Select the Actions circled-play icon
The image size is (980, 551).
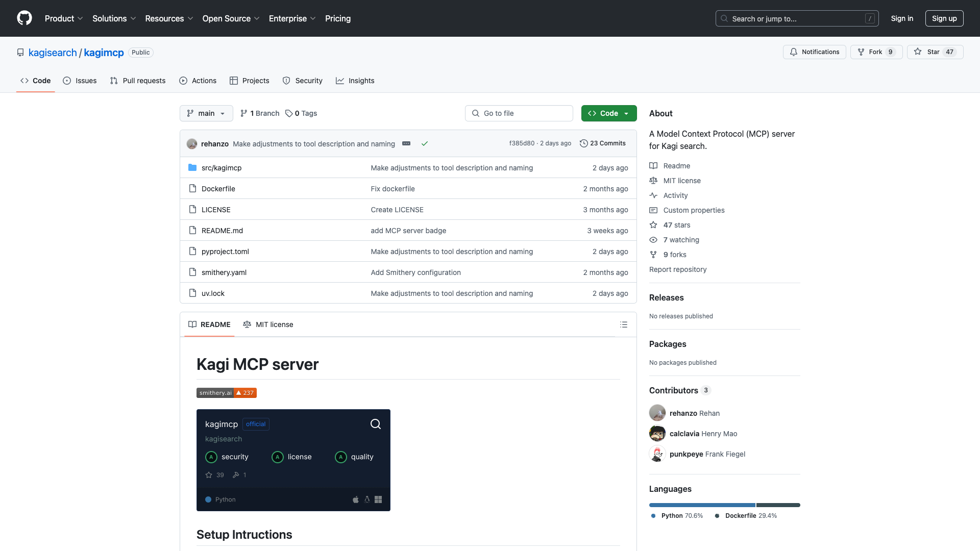(x=183, y=81)
